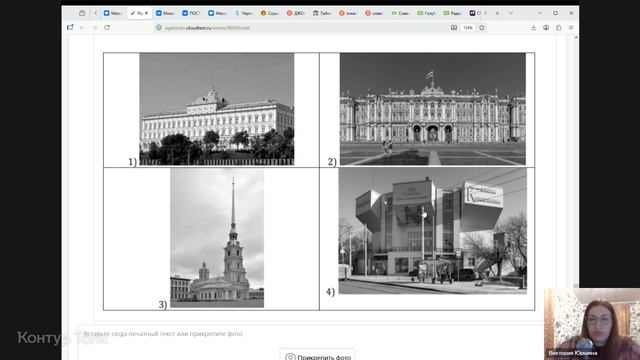Click the page vertical scrollbar
The width and height of the screenshot is (640, 360).
coord(576,163)
